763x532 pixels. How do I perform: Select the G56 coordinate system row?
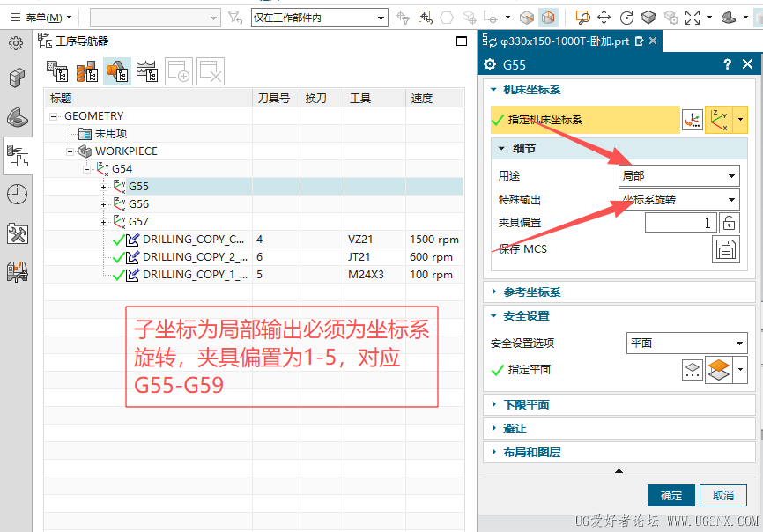(254, 203)
